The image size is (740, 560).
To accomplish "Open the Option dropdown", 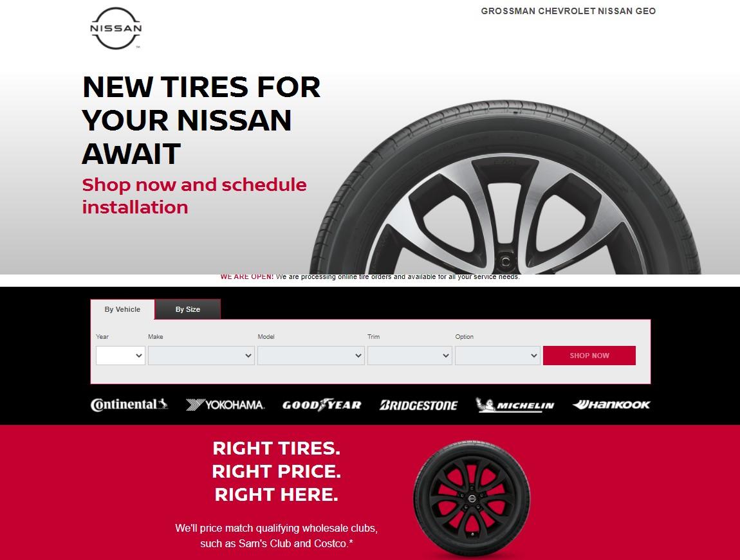I will 497,356.
